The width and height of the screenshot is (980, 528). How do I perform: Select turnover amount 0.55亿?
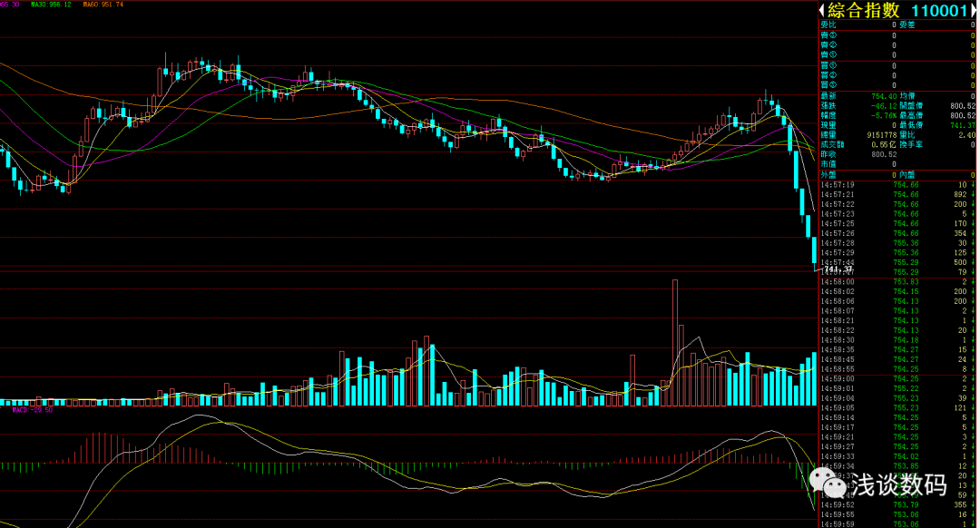click(x=884, y=145)
